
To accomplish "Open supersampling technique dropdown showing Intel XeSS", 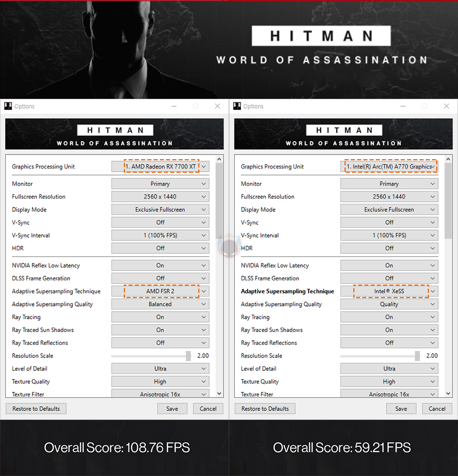I will (x=389, y=291).
